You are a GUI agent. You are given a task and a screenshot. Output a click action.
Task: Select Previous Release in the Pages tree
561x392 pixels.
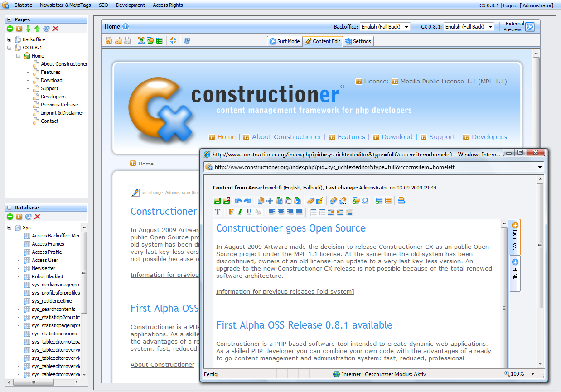(59, 105)
